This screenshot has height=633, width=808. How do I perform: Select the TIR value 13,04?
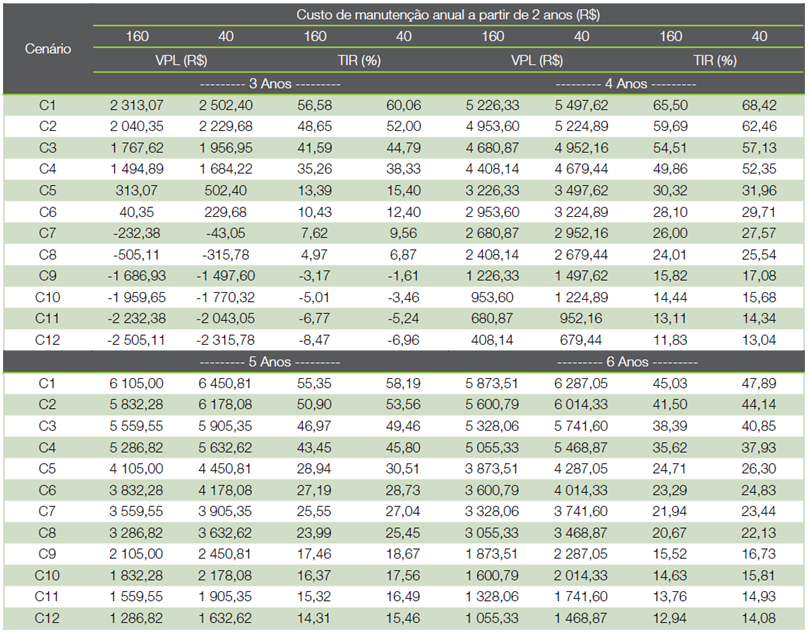pos(759,340)
